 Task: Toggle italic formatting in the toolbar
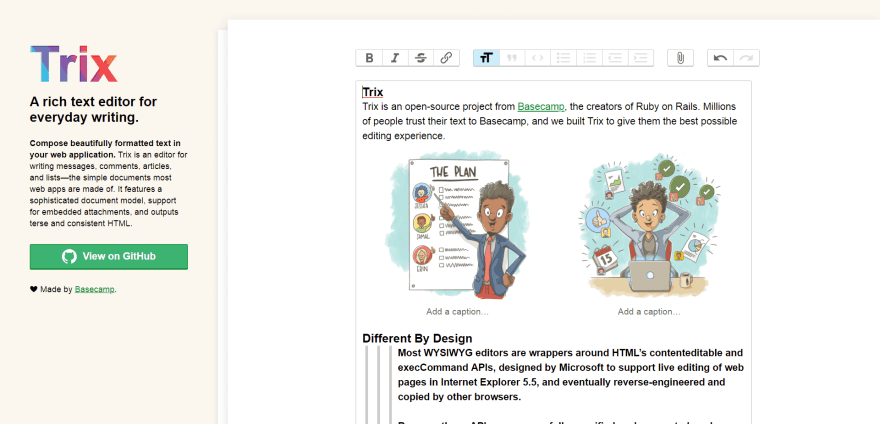coord(395,58)
